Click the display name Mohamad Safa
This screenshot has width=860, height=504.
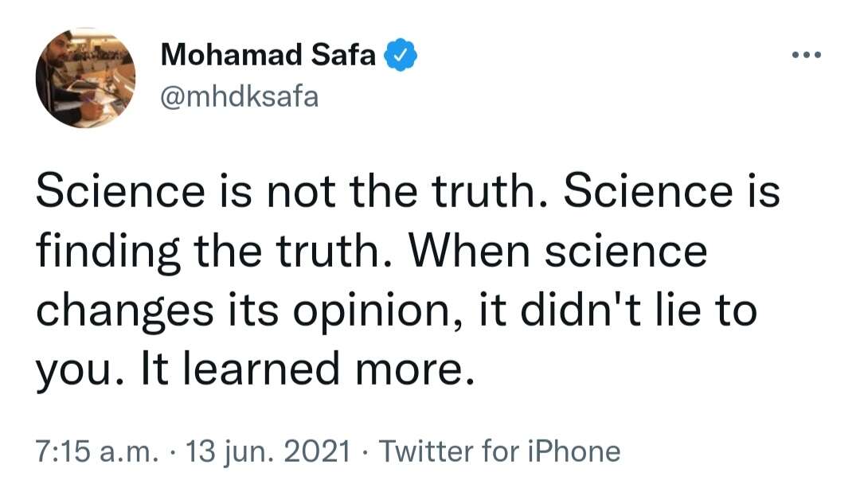(x=268, y=55)
